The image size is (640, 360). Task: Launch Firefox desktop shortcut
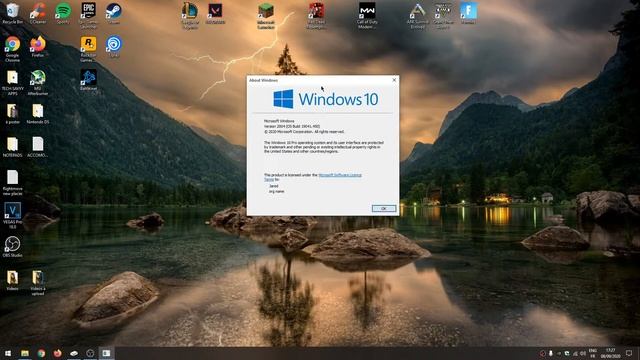[38, 47]
